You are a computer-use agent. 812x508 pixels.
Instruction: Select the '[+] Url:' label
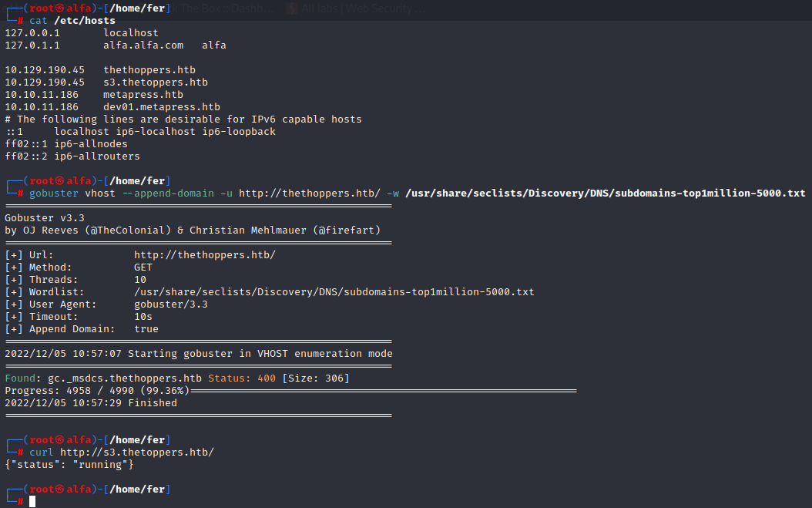pos(29,255)
